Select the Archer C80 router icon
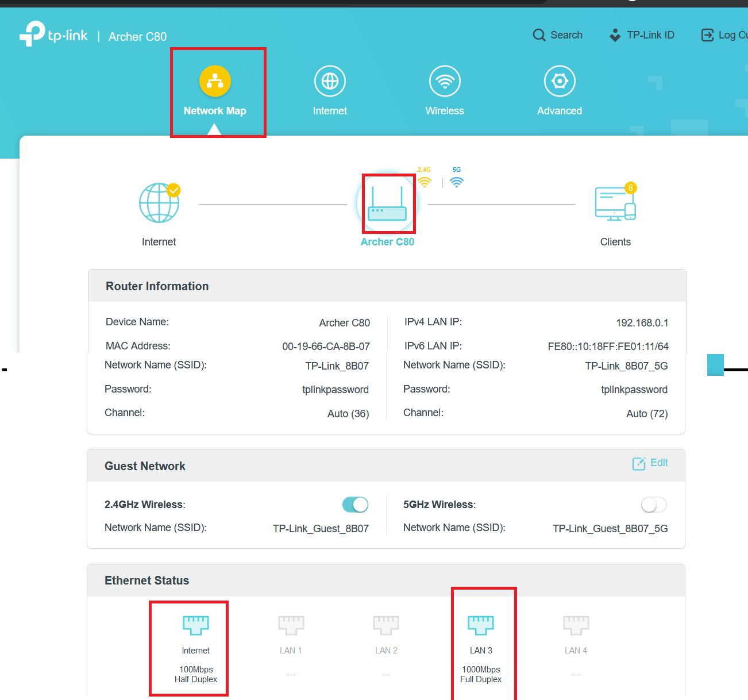Viewport: 748px width, 700px height. tap(388, 205)
